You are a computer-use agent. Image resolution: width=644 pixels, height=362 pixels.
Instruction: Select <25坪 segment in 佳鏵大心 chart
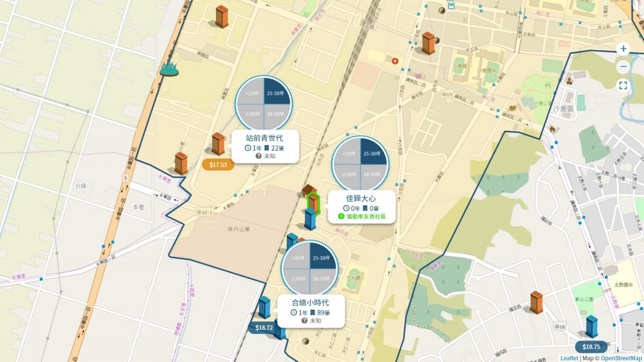(x=348, y=151)
